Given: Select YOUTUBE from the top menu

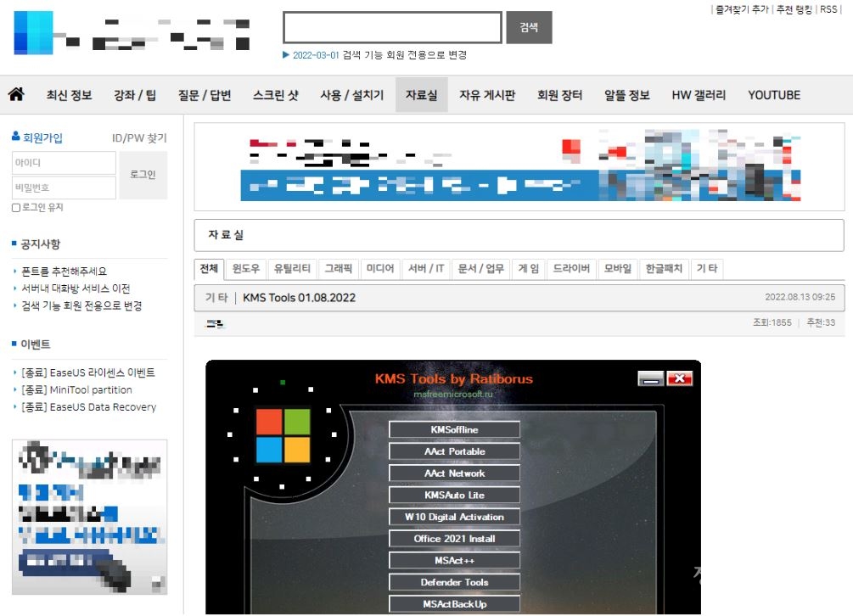Looking at the screenshot, I should pyautogui.click(x=773, y=94).
